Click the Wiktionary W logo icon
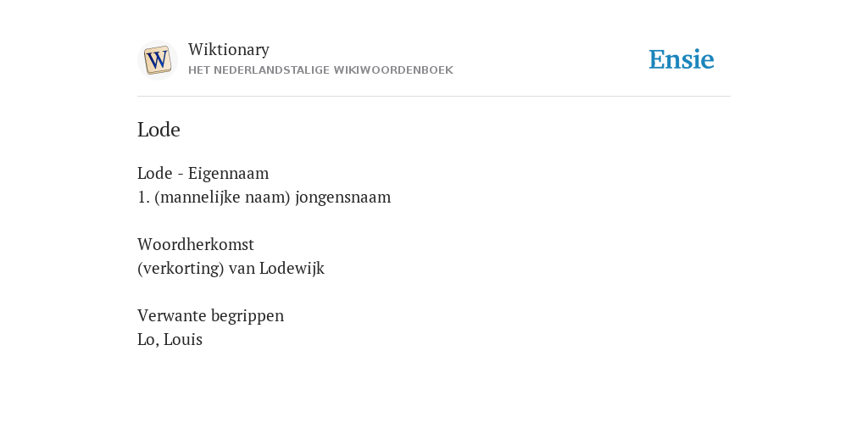Viewport: 868px width, 434px height. (158, 60)
